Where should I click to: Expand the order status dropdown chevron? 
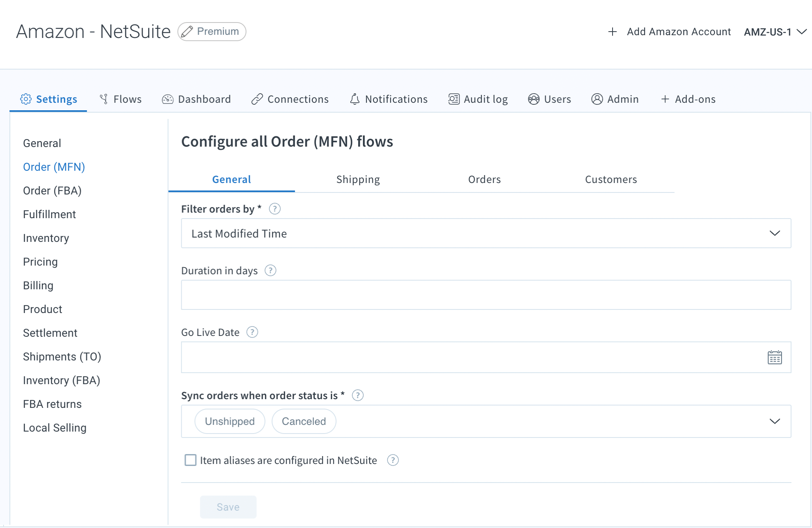coord(775,421)
